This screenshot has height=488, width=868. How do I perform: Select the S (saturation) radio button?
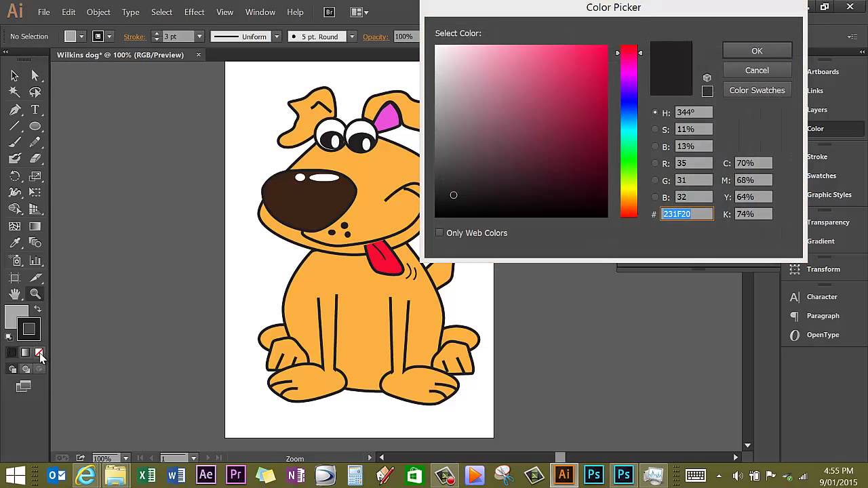click(655, 129)
